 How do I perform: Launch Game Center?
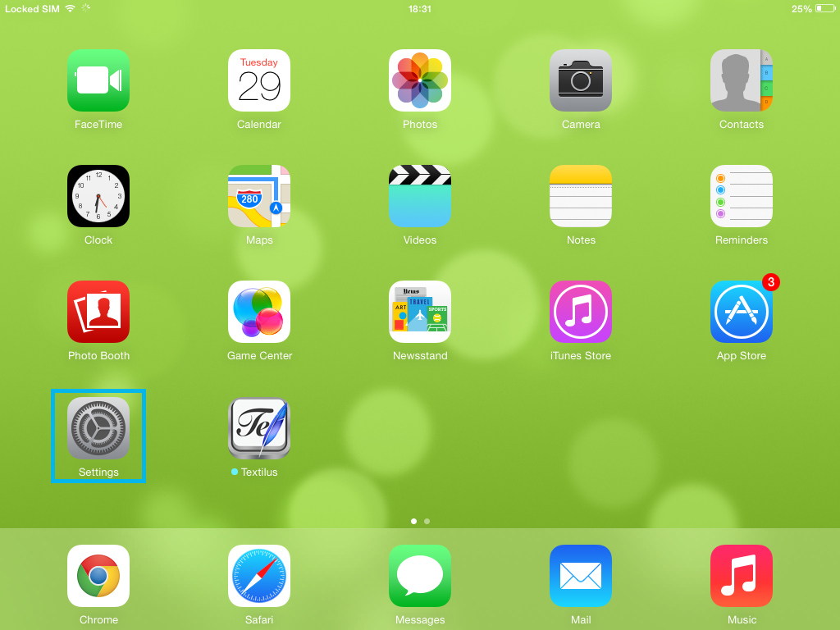(259, 312)
